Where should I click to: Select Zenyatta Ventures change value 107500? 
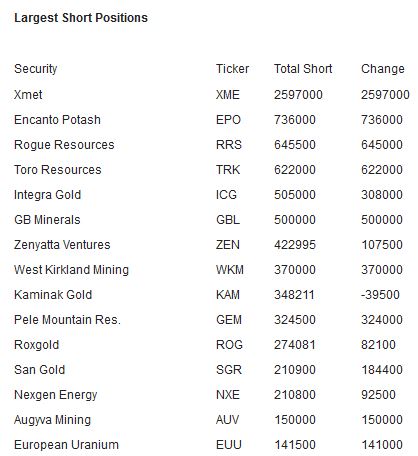coord(382,245)
